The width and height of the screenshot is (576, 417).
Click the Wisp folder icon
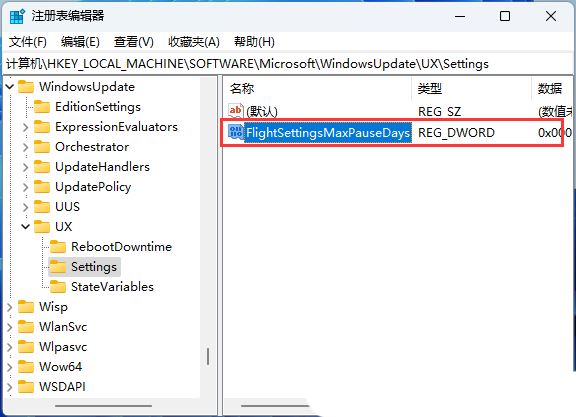26,307
